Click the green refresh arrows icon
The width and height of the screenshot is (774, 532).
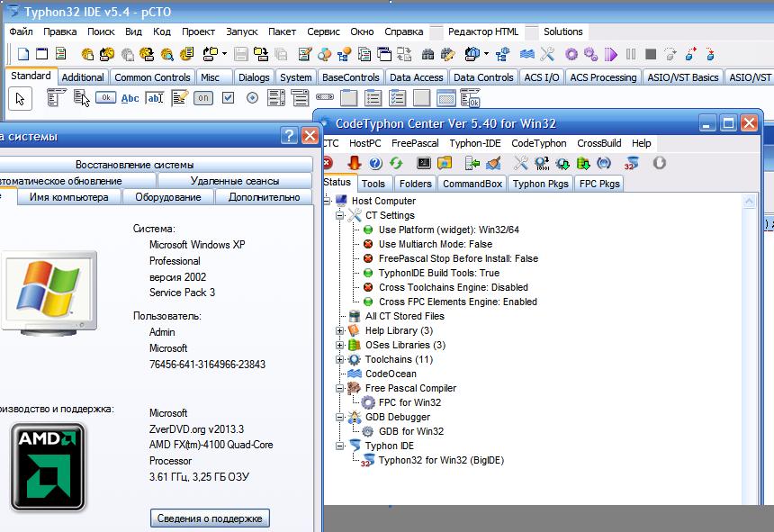396,163
